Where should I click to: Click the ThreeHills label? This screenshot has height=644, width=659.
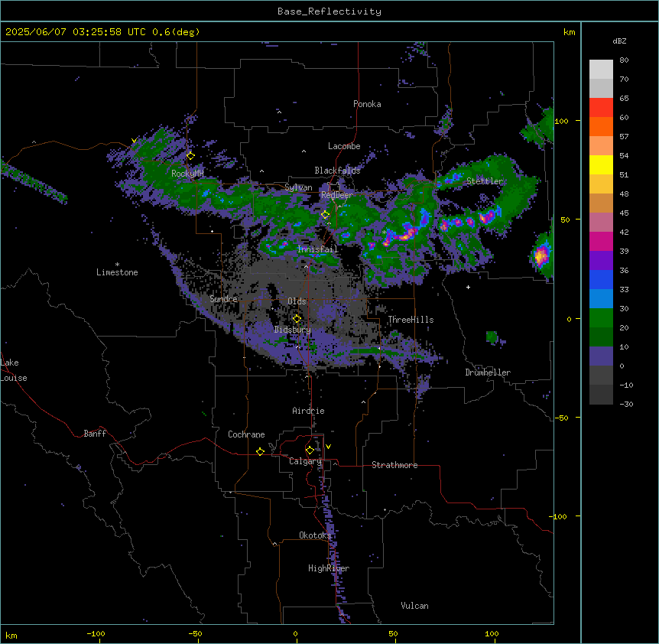coord(411,320)
